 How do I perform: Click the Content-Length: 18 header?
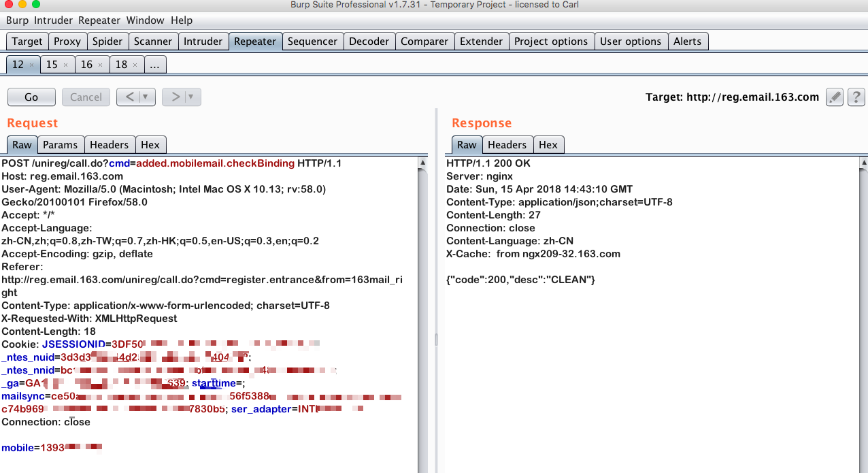[x=48, y=331]
